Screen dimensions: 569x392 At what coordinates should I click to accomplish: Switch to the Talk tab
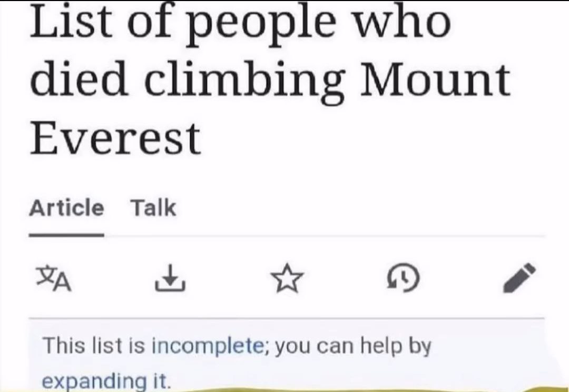[x=153, y=208]
